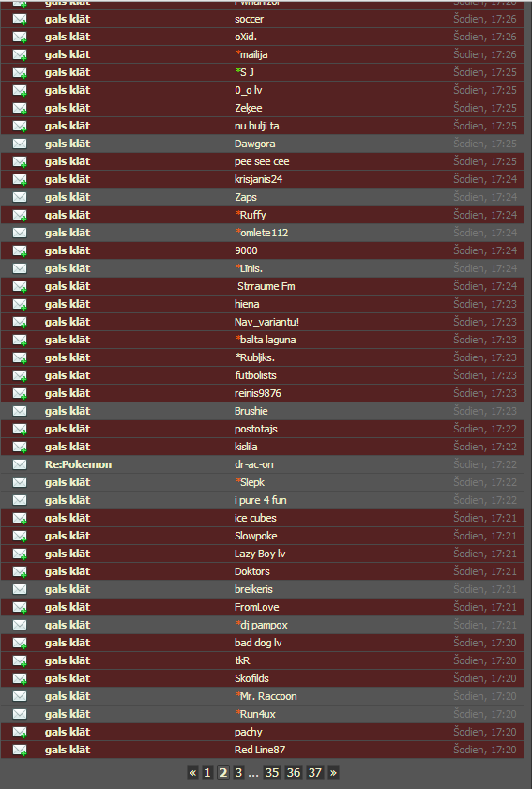Open the Re:Pokemon message subject
The width and height of the screenshot is (532, 789).
click(x=78, y=464)
